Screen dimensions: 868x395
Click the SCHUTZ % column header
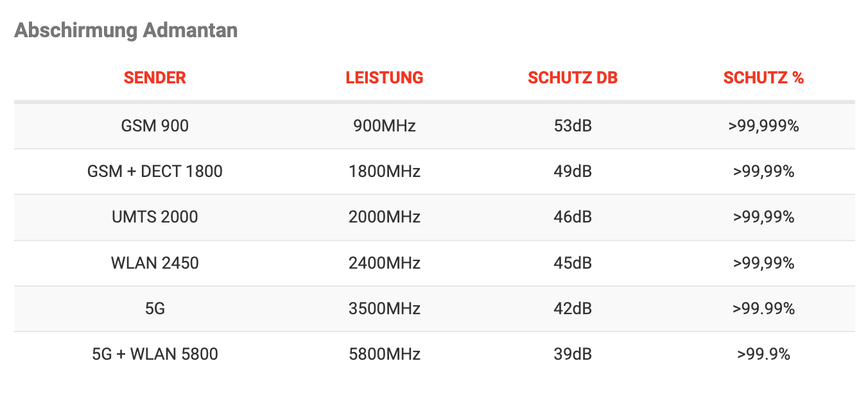(763, 78)
